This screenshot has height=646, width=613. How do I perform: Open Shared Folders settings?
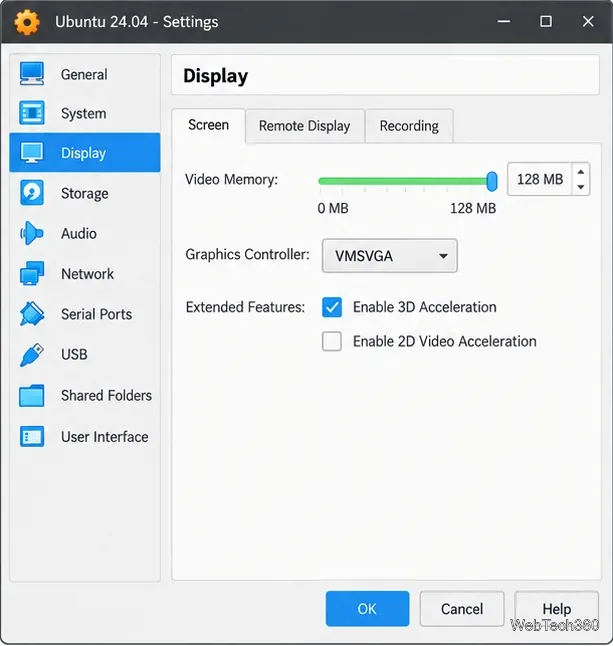(x=85, y=396)
